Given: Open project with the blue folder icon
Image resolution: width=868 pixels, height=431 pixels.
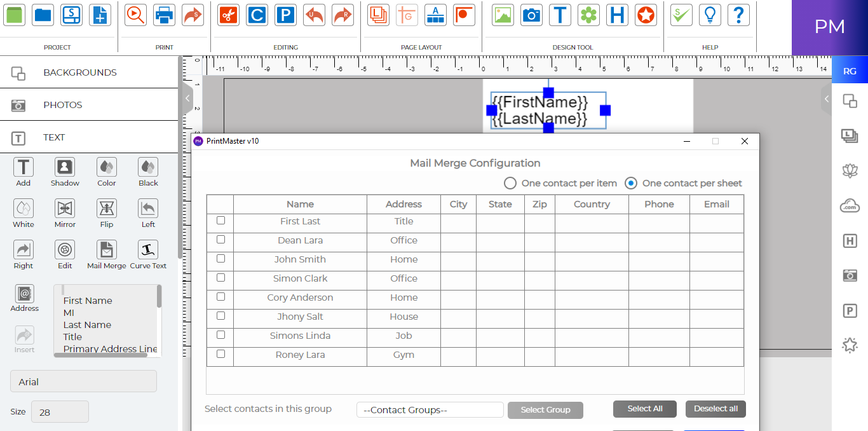Looking at the screenshot, I should 43,15.
